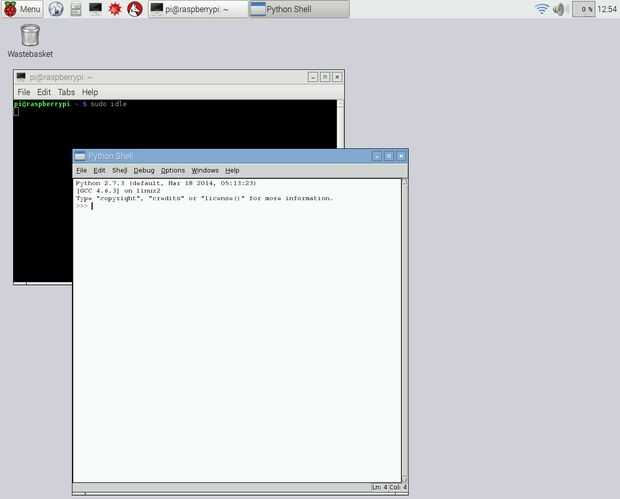Open Edit menu in terminal window
620x499 pixels.
(x=43, y=92)
